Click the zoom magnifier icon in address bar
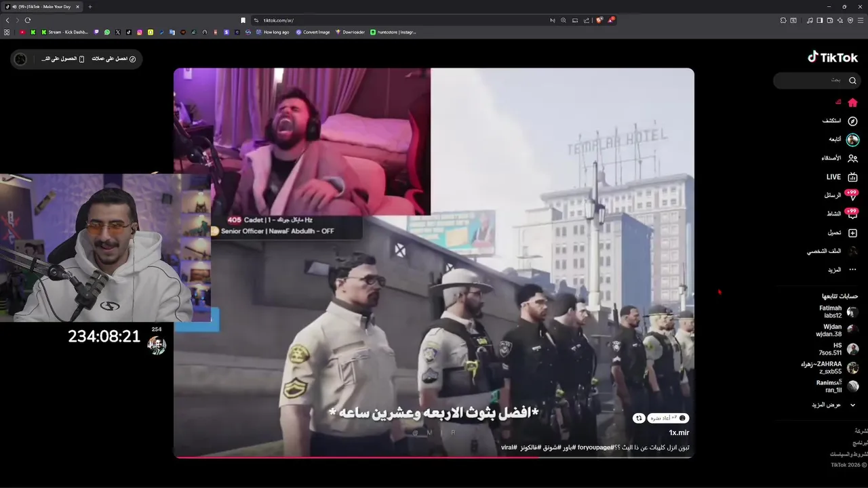This screenshot has height=488, width=868. click(x=563, y=20)
